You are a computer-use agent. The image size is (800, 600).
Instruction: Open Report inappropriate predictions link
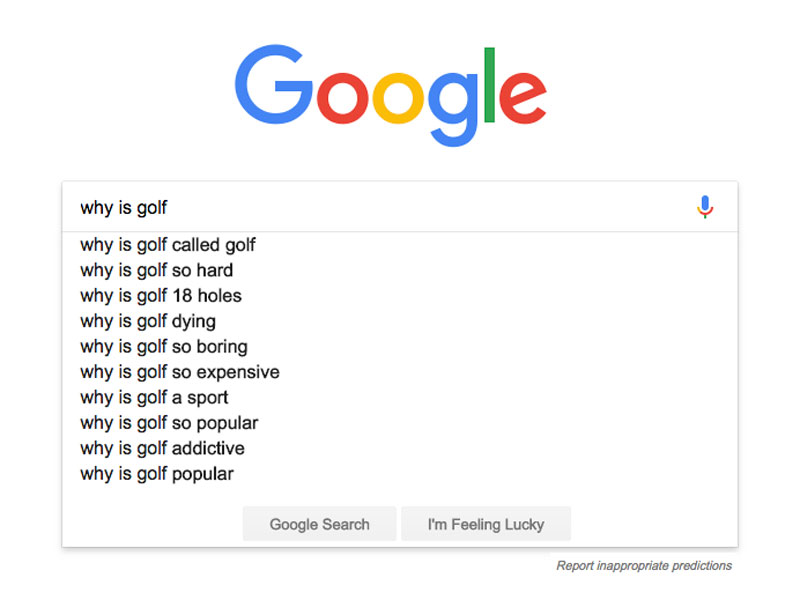point(643,565)
